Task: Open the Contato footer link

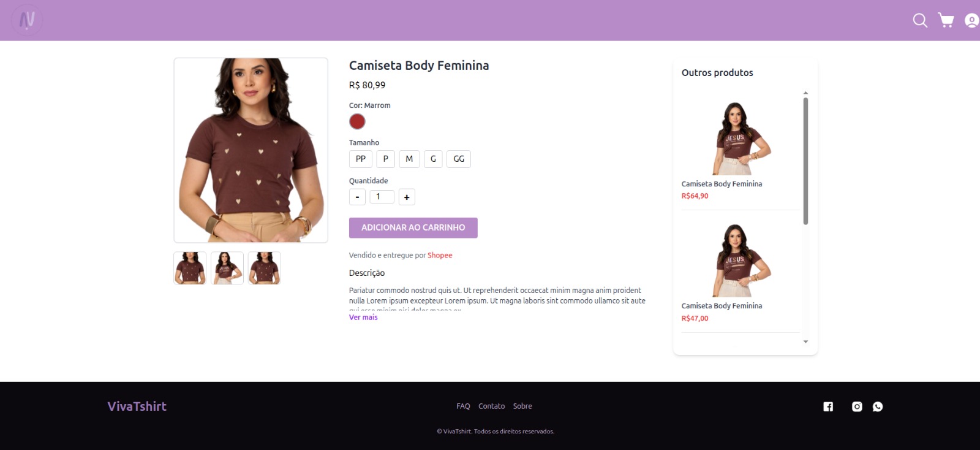Action: (491, 406)
